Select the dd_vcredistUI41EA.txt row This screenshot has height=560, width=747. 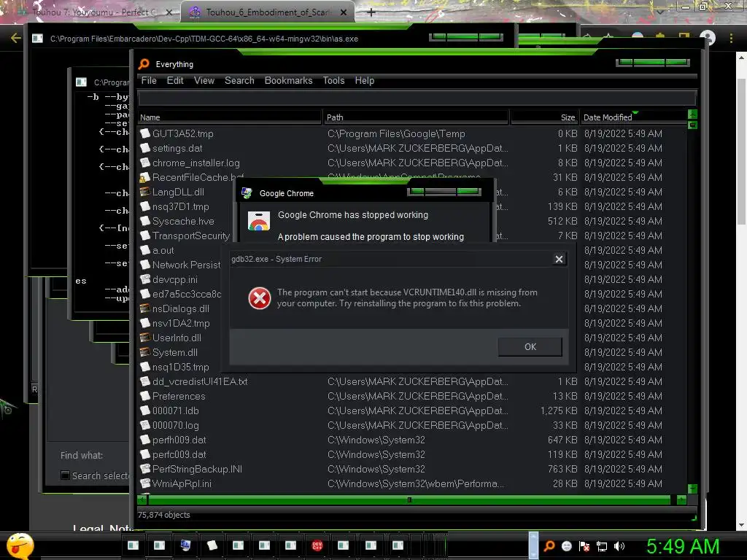[x=412, y=381]
